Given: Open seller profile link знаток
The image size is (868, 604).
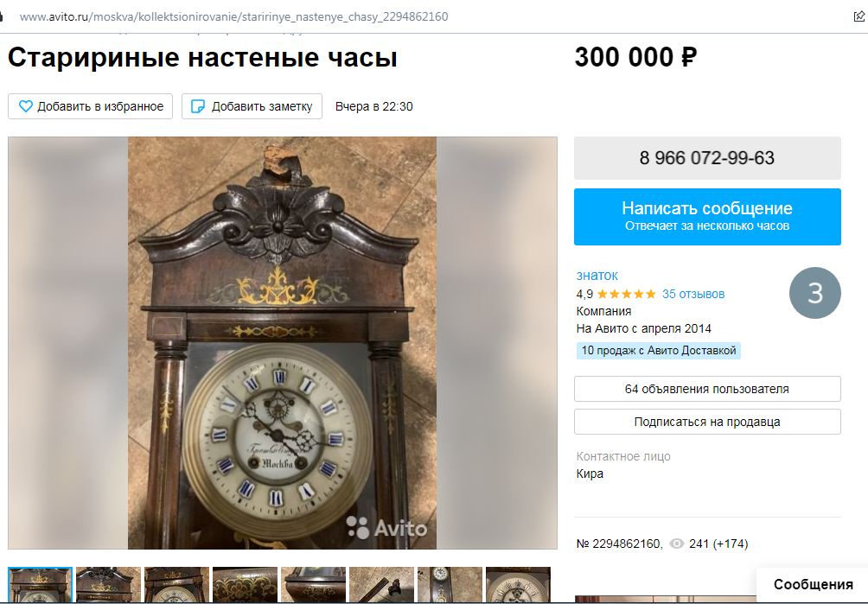Looking at the screenshot, I should click(x=597, y=275).
